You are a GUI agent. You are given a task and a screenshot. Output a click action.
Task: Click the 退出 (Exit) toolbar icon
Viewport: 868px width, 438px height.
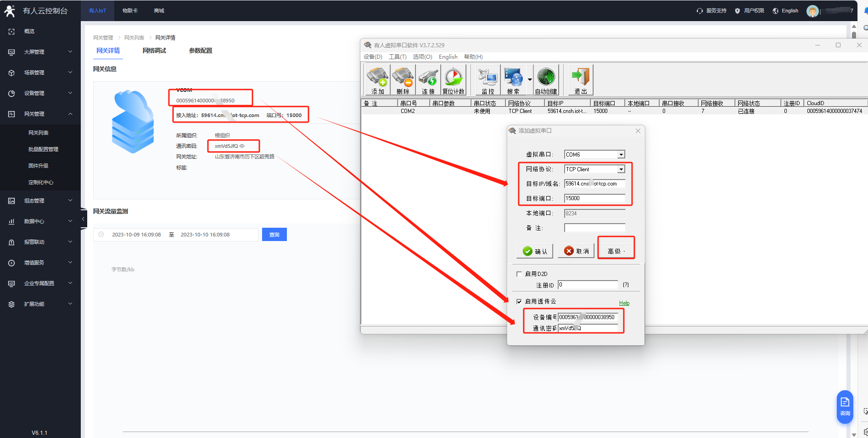coord(581,80)
